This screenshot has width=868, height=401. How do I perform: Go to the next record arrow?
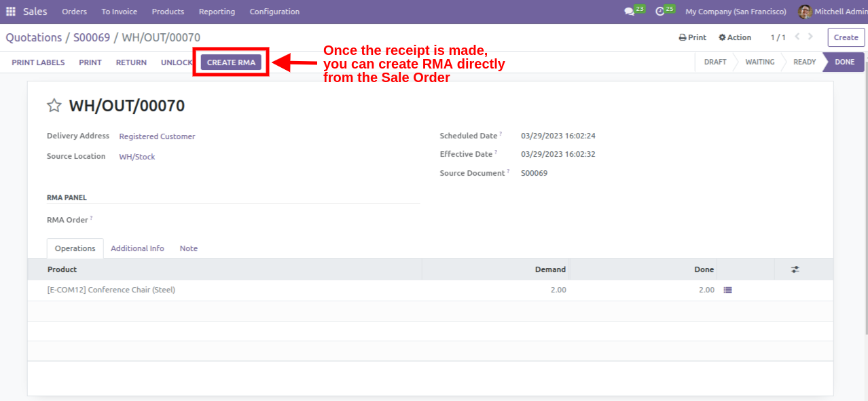pos(811,37)
